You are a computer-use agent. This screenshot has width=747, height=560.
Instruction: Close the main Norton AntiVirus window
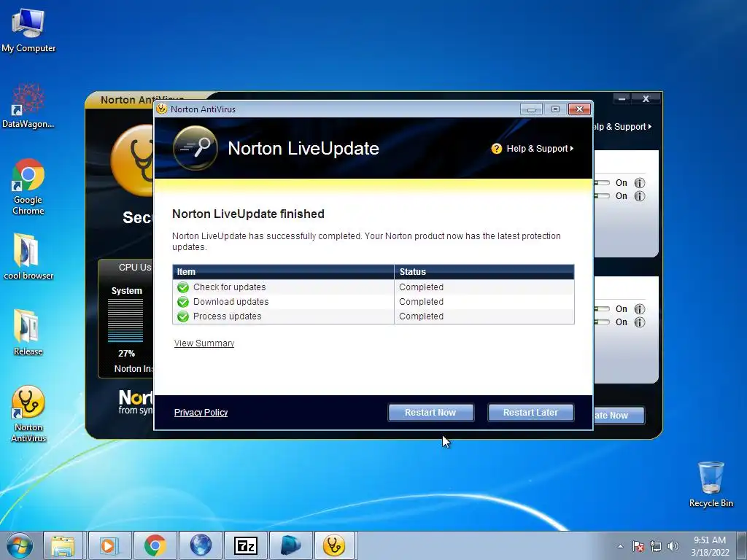646,99
